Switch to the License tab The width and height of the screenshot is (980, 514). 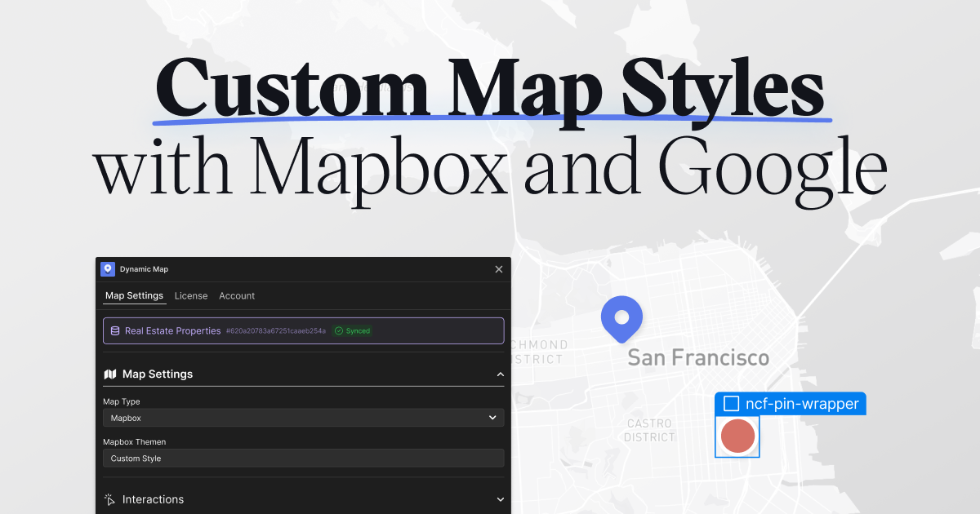pyautogui.click(x=191, y=295)
